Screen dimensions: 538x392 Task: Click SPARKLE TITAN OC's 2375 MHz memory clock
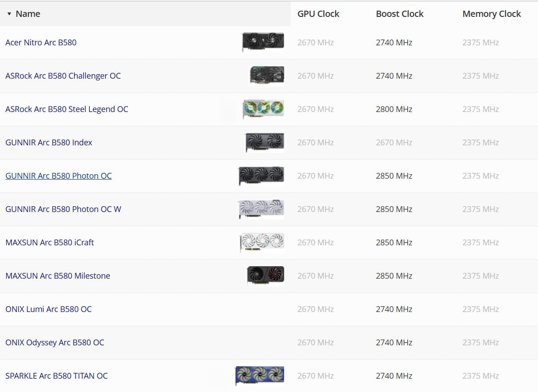tap(481, 376)
